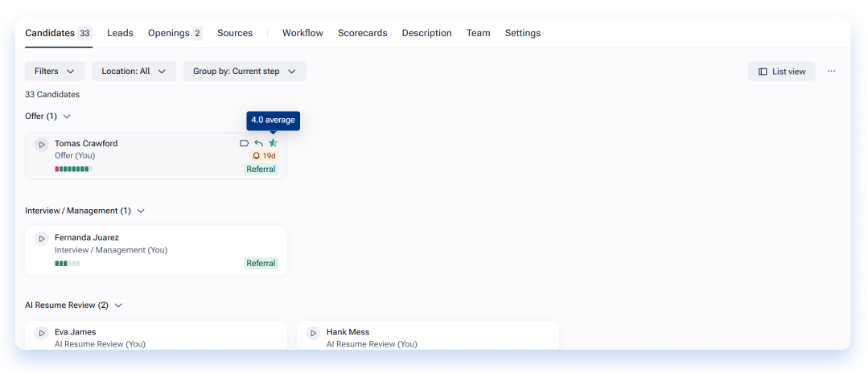Go to the Workflow tab
The height and width of the screenshot is (373, 868).
point(302,33)
